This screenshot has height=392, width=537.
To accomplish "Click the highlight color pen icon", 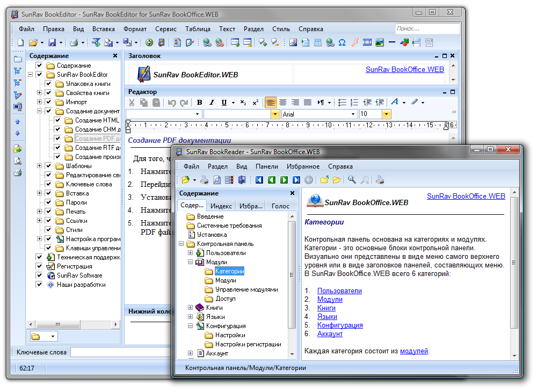I will 415,102.
